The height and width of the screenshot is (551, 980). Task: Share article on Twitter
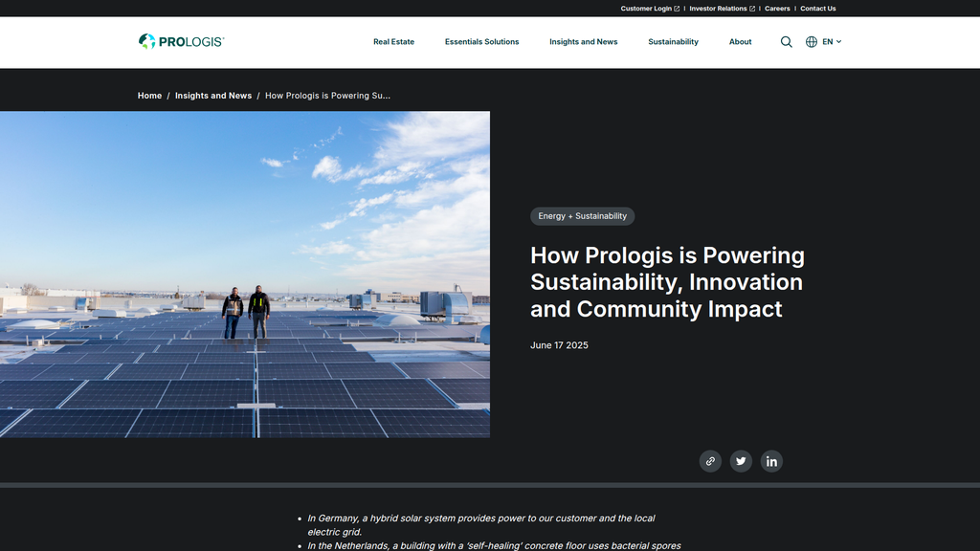741,461
